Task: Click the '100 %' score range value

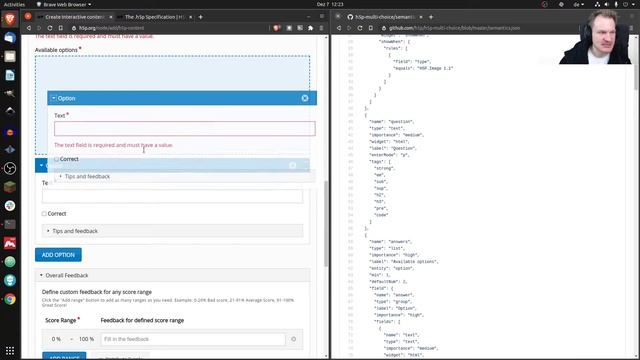Action: 86,339
